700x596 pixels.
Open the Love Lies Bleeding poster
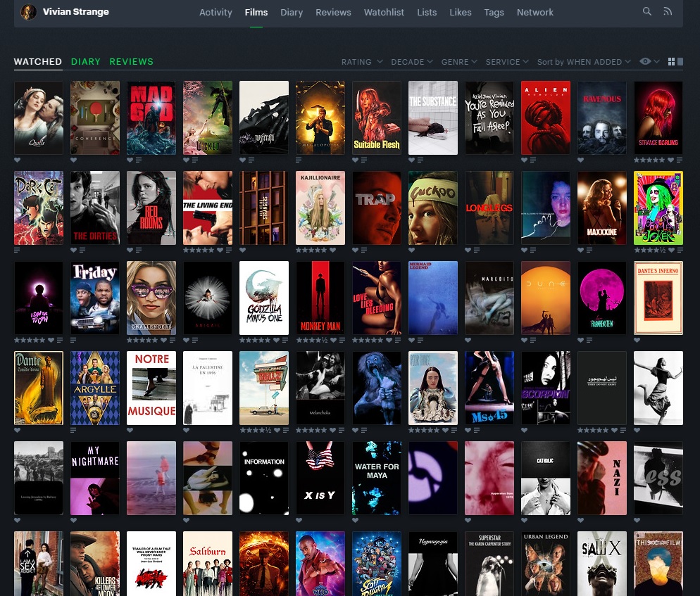coord(376,298)
